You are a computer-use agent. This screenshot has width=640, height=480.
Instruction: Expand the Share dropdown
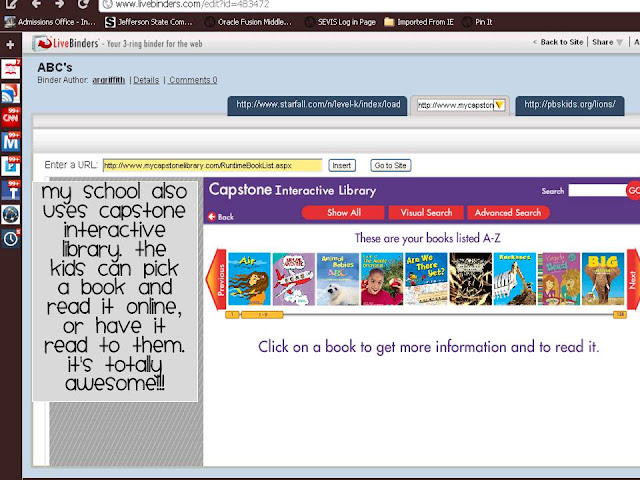click(x=607, y=42)
